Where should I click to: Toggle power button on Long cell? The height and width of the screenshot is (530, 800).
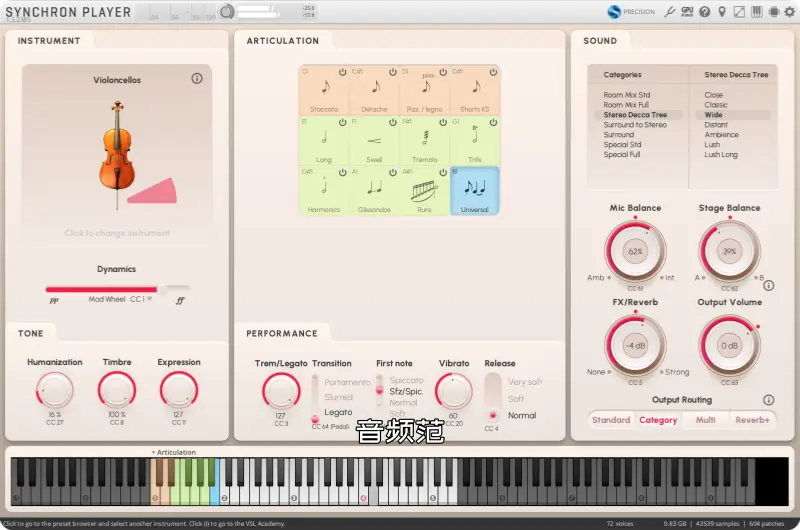(x=342, y=122)
